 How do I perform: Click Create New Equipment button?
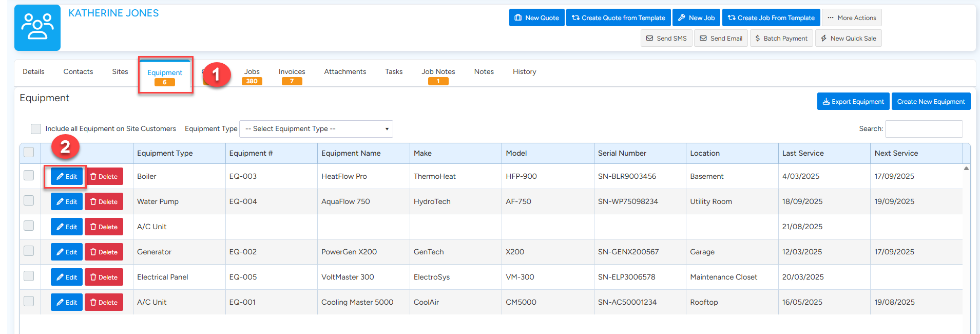click(x=931, y=101)
